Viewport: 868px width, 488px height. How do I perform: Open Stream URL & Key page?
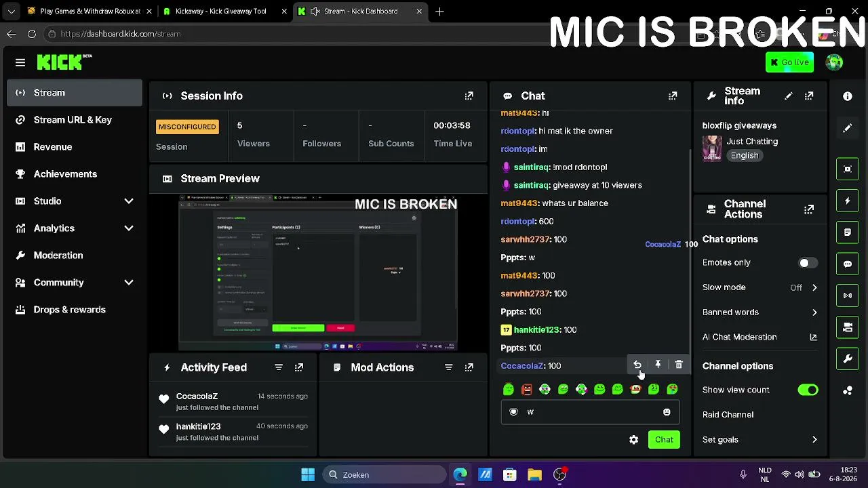click(x=75, y=120)
